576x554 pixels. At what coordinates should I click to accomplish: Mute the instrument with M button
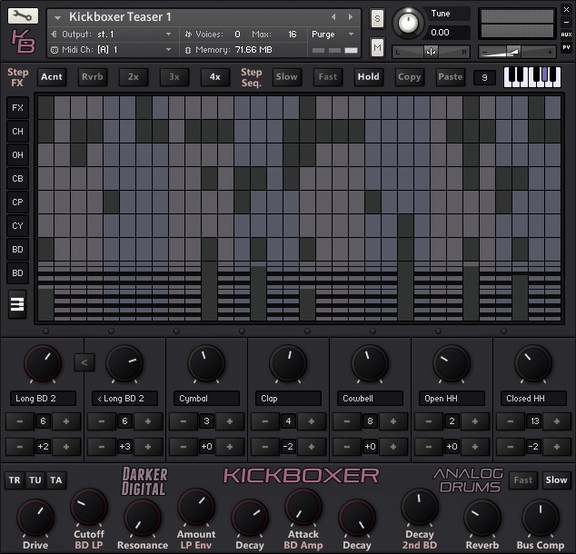pyautogui.click(x=377, y=47)
